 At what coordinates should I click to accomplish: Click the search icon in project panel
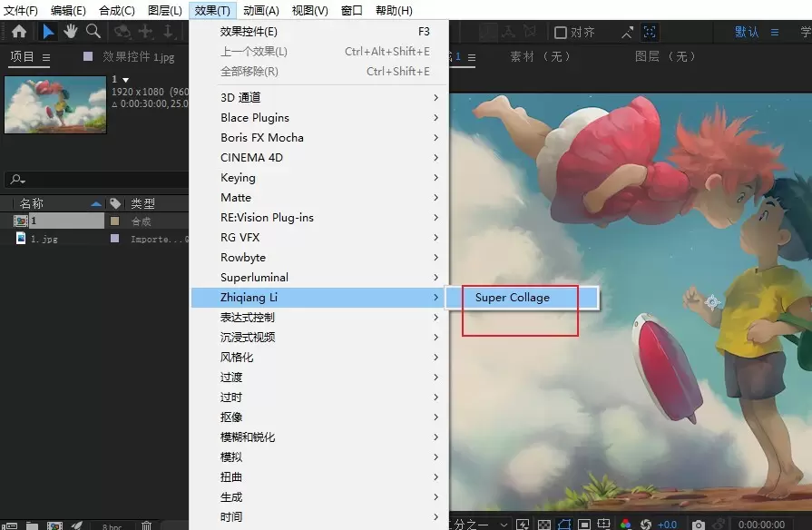click(17, 180)
